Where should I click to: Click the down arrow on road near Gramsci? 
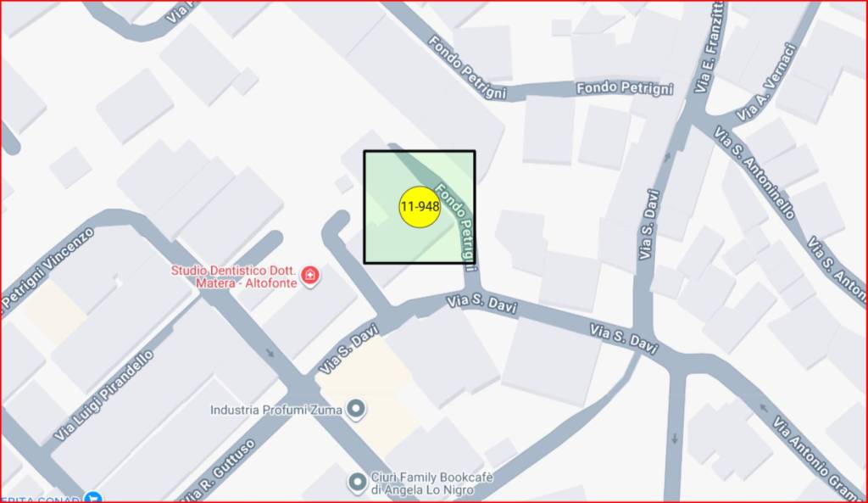click(675, 439)
